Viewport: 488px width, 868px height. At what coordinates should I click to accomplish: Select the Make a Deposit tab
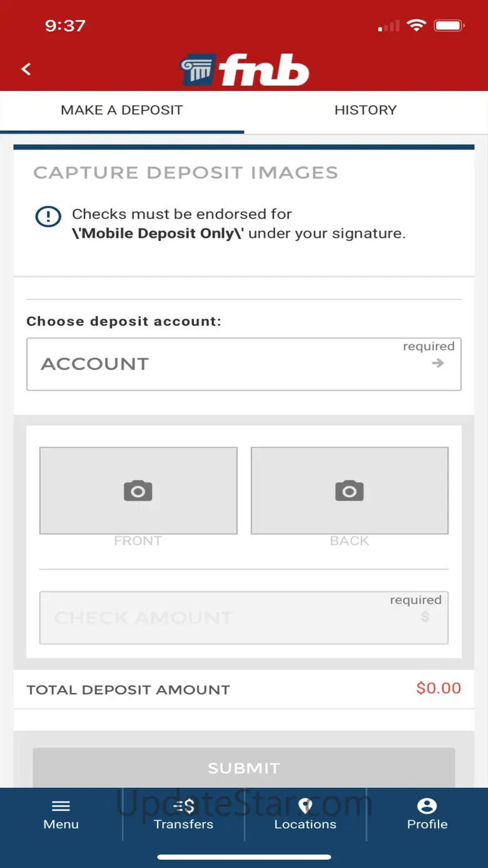pyautogui.click(x=122, y=110)
